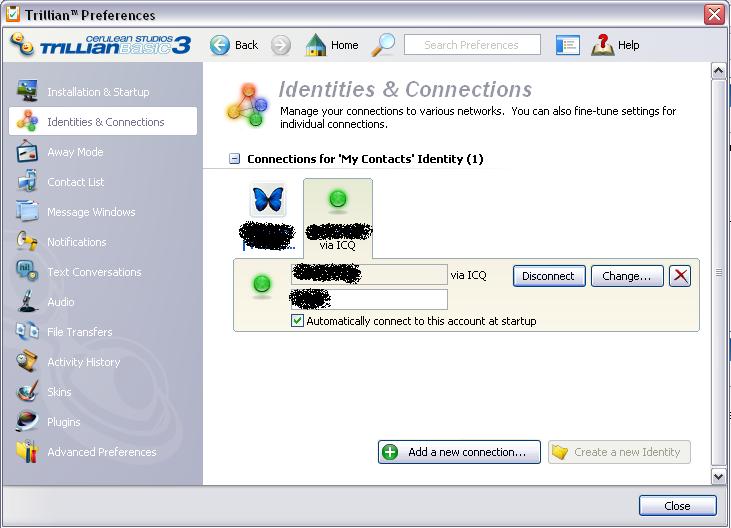Select the via ICQ connection tab
The width and height of the screenshot is (731, 528).
[x=338, y=218]
